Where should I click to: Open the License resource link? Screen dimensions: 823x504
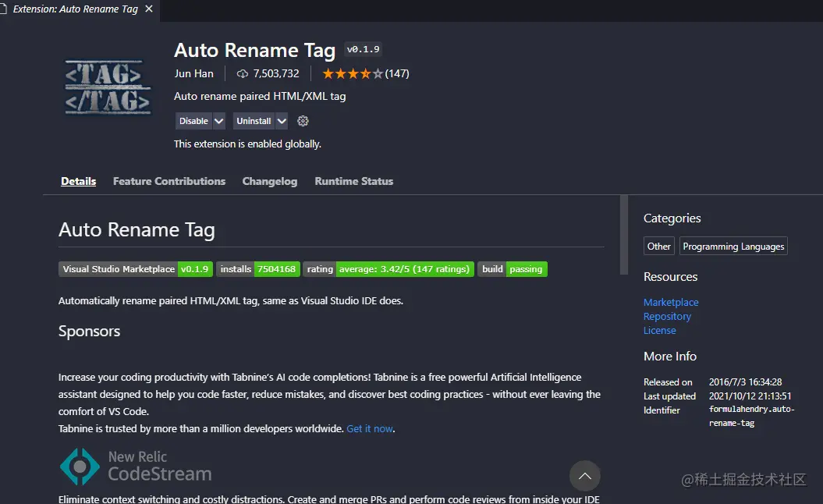[659, 331]
